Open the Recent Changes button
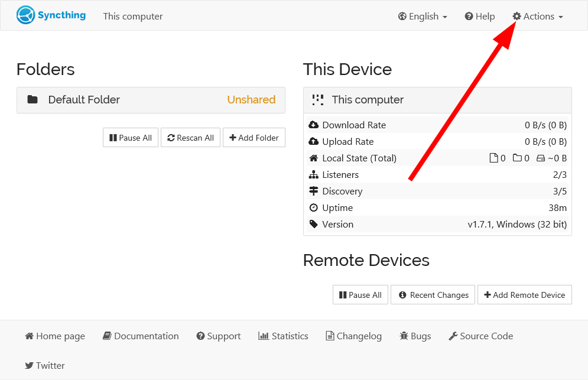588x380 pixels. pos(433,295)
